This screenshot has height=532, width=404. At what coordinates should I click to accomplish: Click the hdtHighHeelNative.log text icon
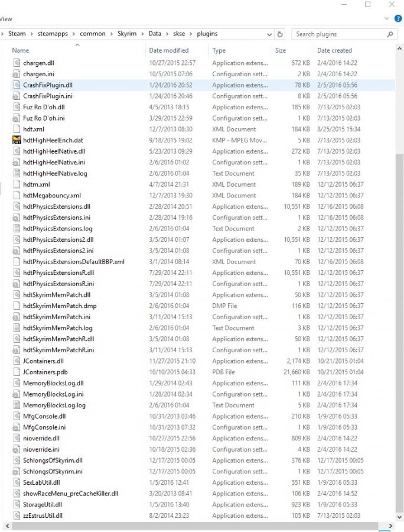coord(17,173)
